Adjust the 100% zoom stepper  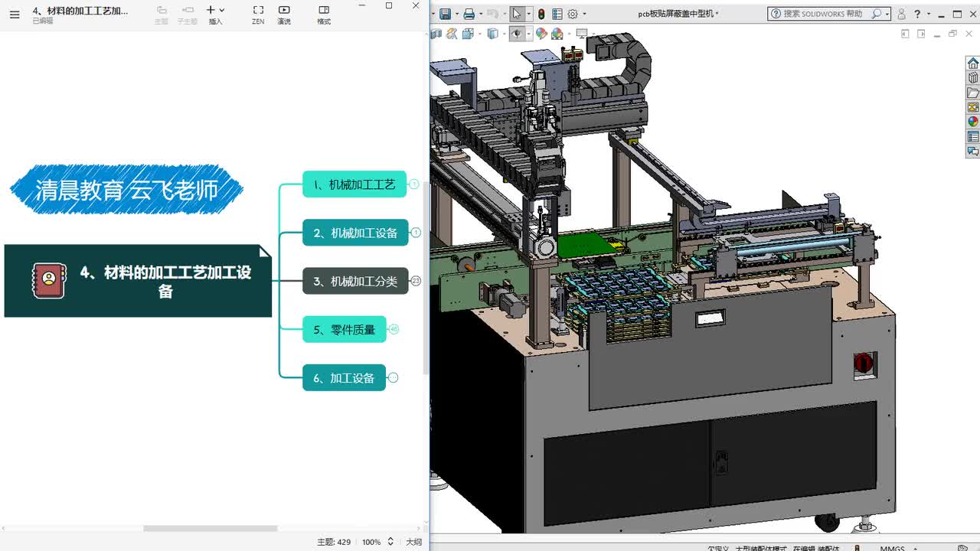pyautogui.click(x=390, y=542)
